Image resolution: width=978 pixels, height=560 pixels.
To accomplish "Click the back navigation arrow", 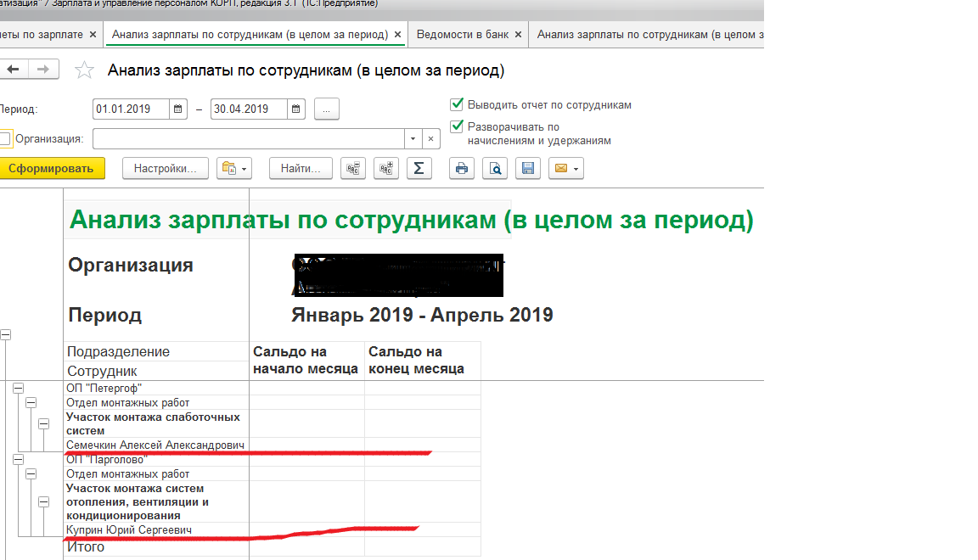I will tap(13, 70).
